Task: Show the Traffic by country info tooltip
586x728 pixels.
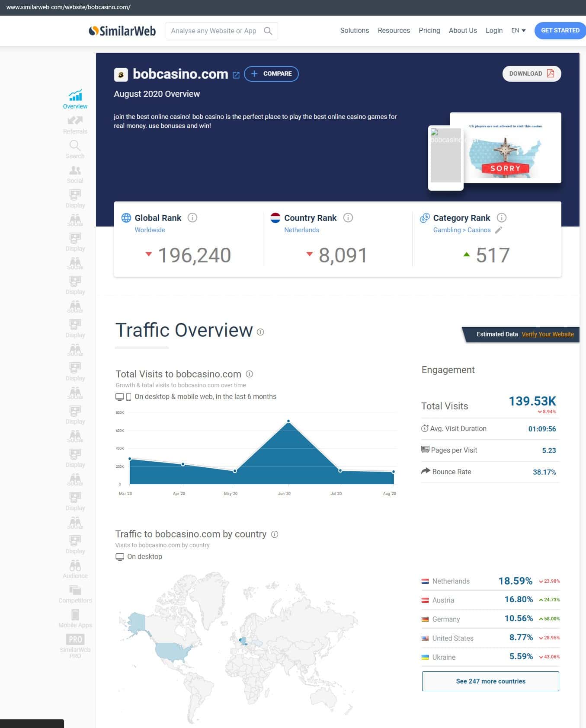Action: click(x=275, y=534)
